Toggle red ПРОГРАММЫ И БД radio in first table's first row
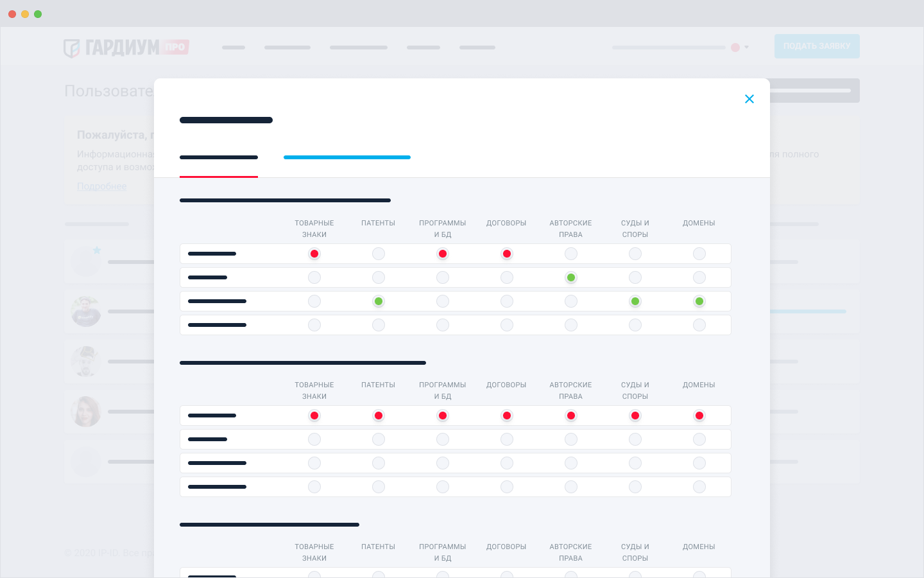924x578 pixels. pos(443,254)
